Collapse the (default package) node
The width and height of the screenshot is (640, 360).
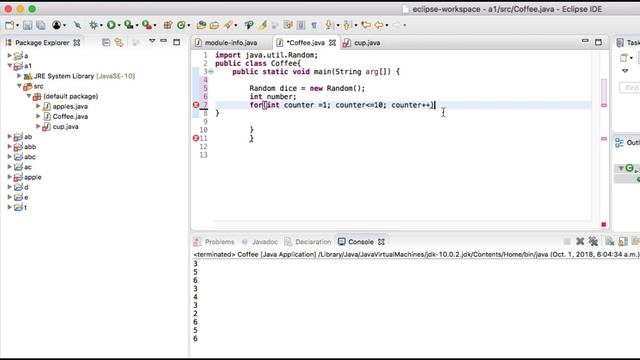pyautogui.click(x=29, y=96)
